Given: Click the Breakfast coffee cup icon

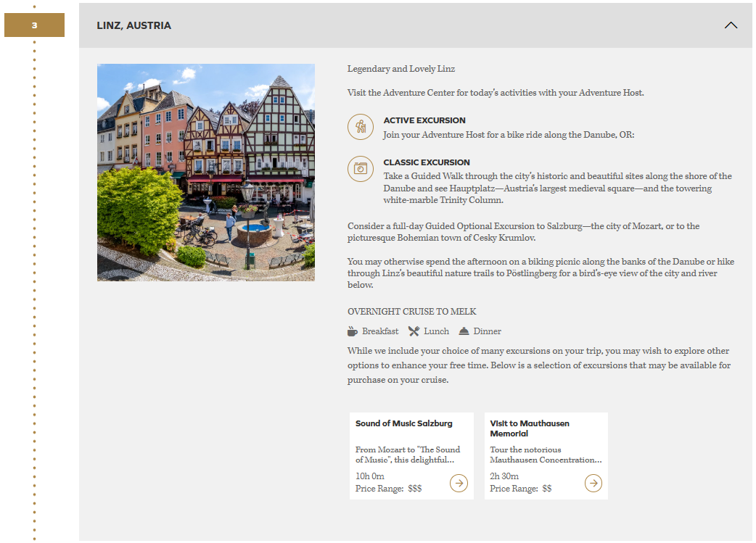Looking at the screenshot, I should (x=353, y=331).
